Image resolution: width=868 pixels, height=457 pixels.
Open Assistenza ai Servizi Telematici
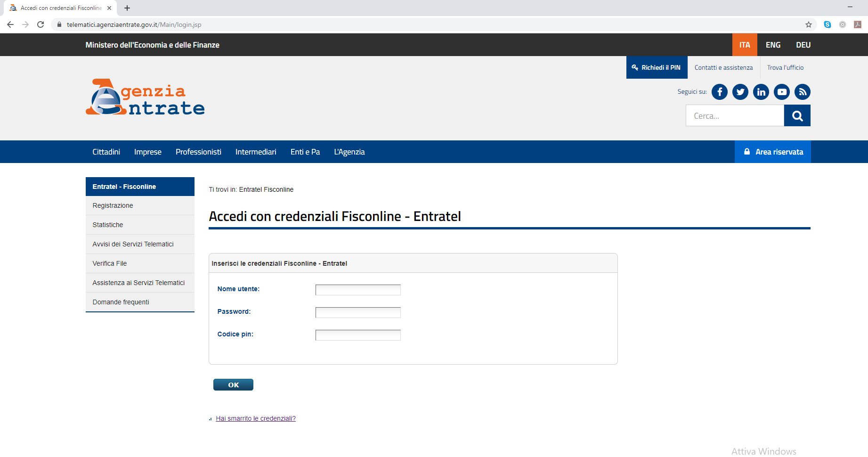point(140,283)
